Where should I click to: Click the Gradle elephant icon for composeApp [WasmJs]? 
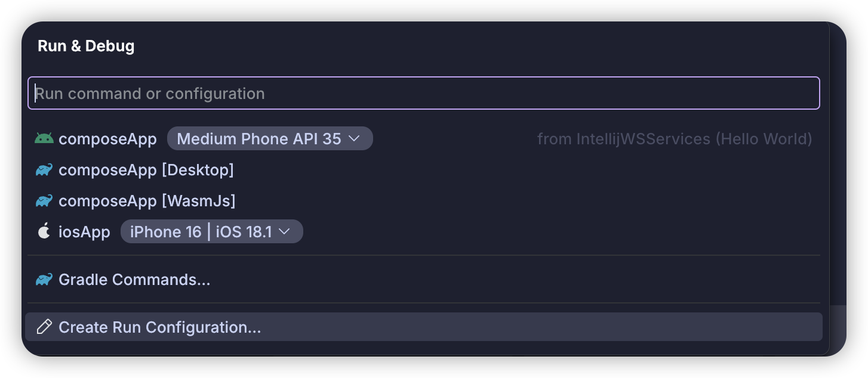(44, 201)
